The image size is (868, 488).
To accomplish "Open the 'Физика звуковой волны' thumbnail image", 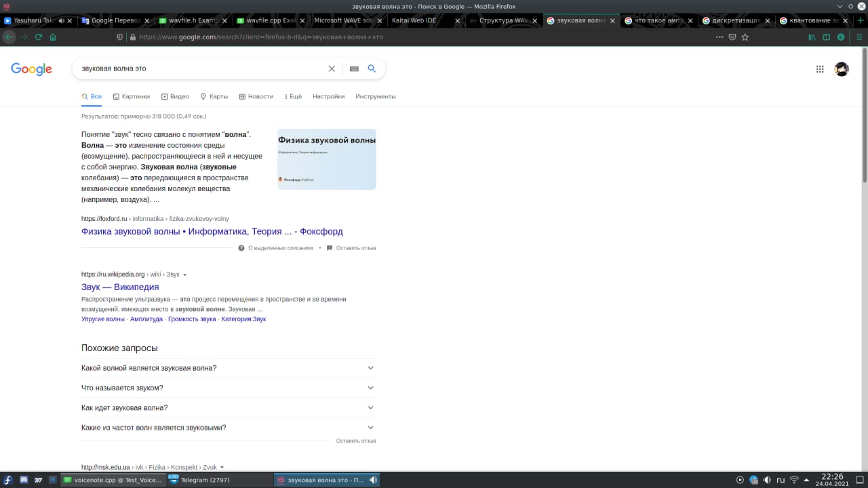I will pyautogui.click(x=327, y=159).
